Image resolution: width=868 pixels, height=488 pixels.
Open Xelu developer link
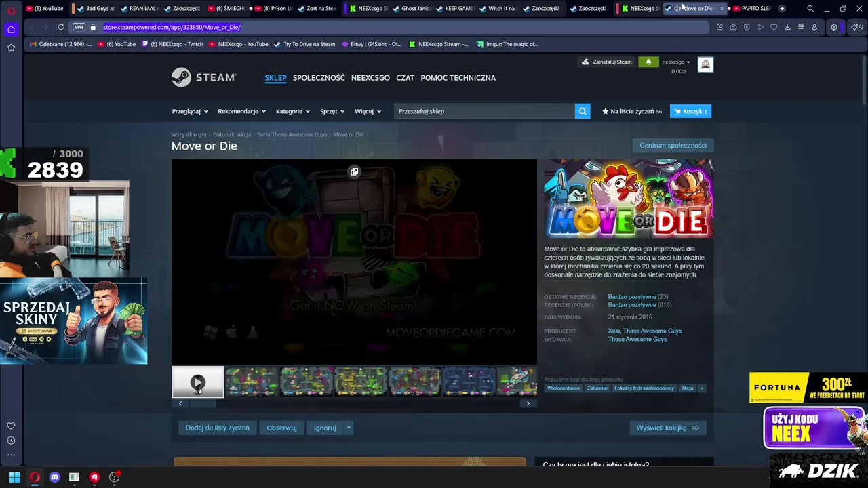[x=614, y=331]
